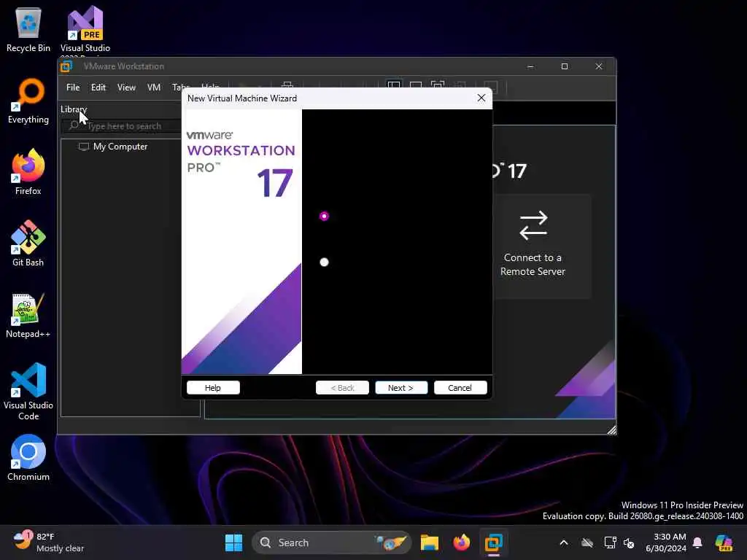Open the weather widget on taskbar

point(48,542)
